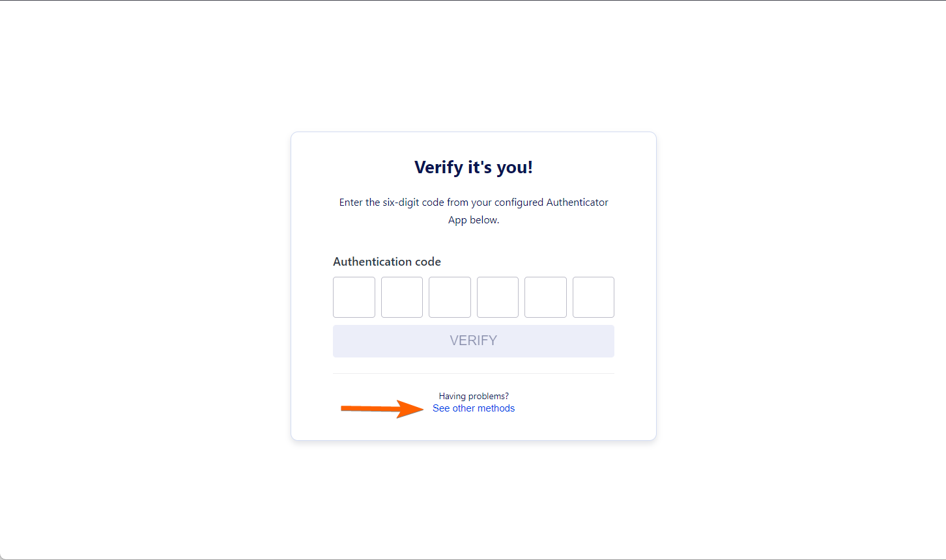Image resolution: width=946 pixels, height=560 pixels.
Task: Click the "Having problems?" text
Action: (x=474, y=396)
